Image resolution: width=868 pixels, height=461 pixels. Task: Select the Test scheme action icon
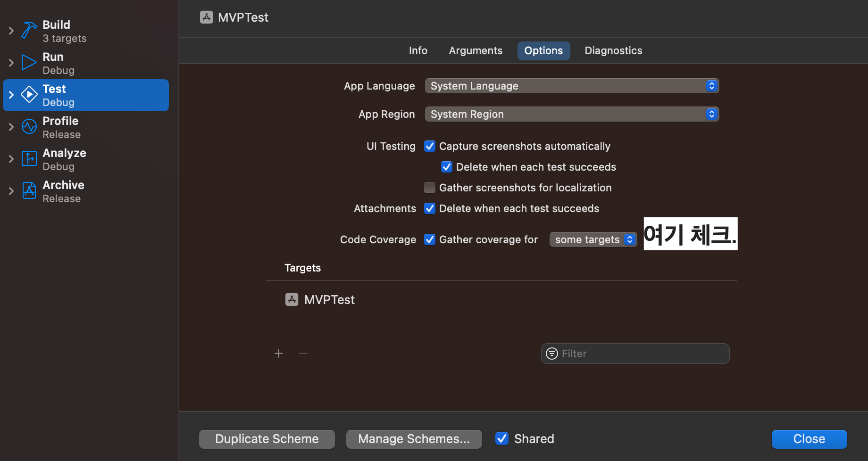pos(29,94)
